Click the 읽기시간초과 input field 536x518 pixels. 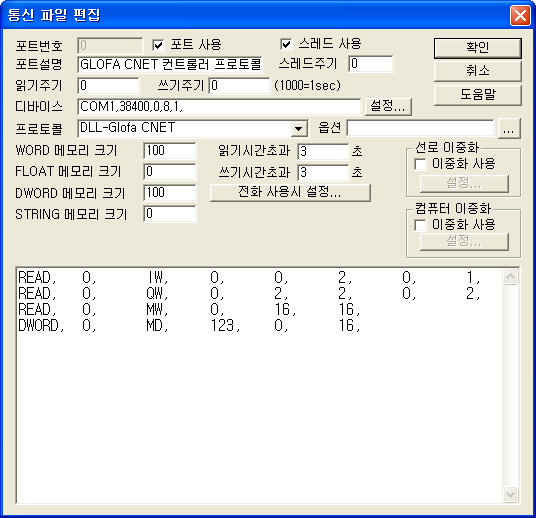point(323,151)
